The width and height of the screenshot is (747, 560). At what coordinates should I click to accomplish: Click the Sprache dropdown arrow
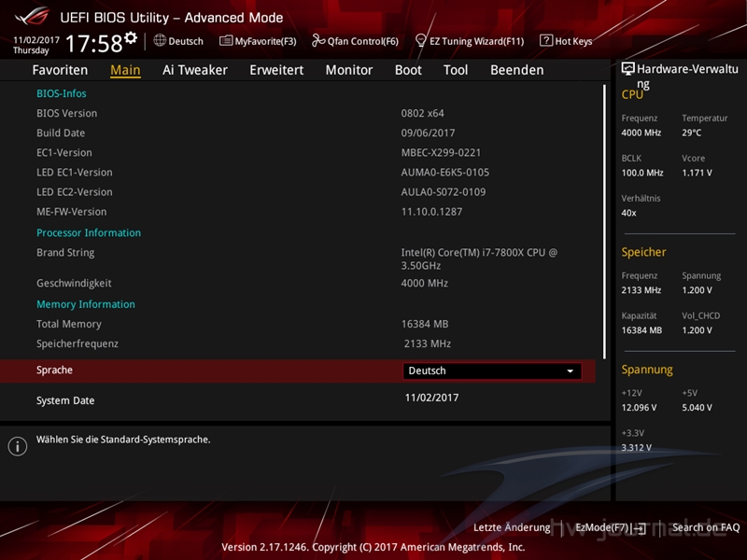[570, 371]
